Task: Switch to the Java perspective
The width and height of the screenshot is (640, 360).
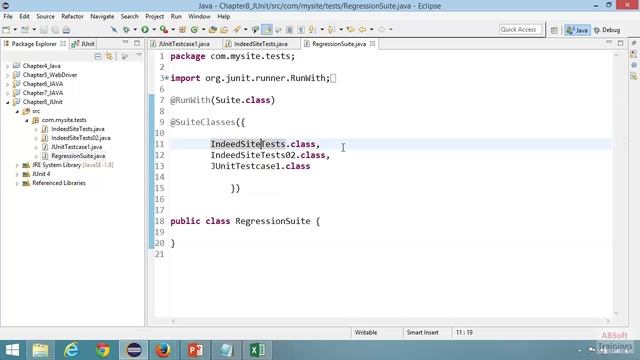Action: point(577,30)
